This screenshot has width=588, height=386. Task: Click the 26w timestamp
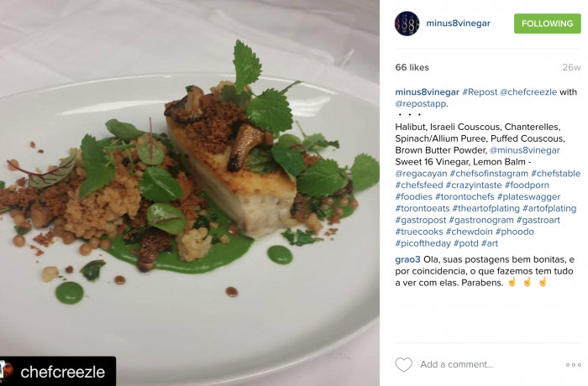pyautogui.click(x=571, y=67)
